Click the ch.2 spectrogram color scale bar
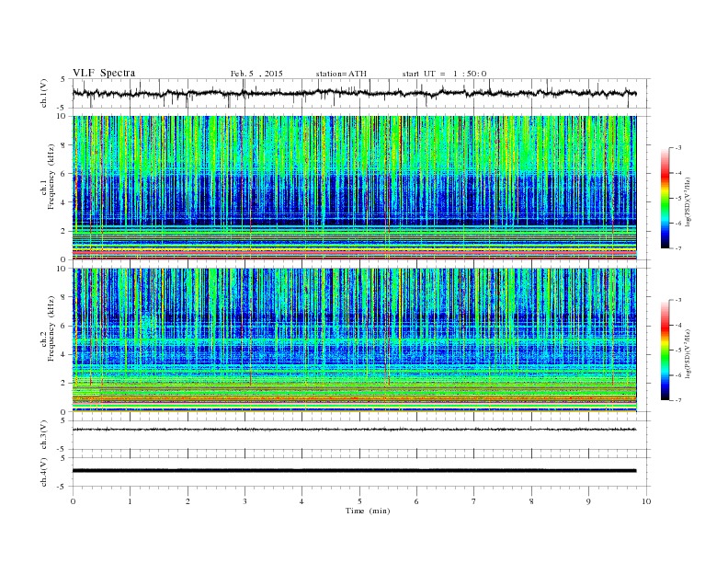The height and width of the screenshot is (563, 728). 665,350
